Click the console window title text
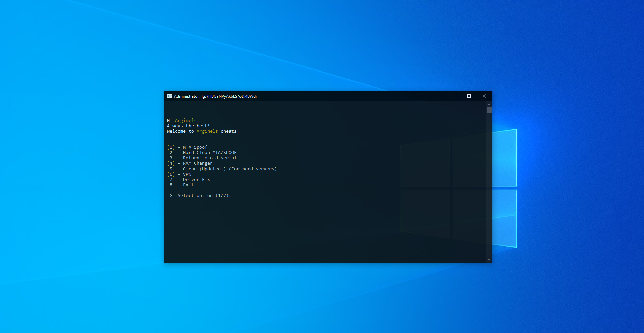 [215, 96]
